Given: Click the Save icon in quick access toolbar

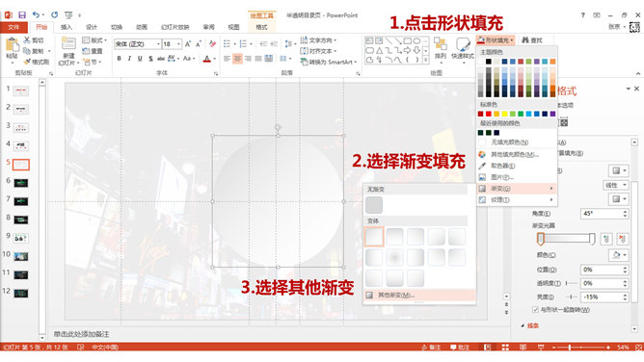Looking at the screenshot, I should pos(22,15).
